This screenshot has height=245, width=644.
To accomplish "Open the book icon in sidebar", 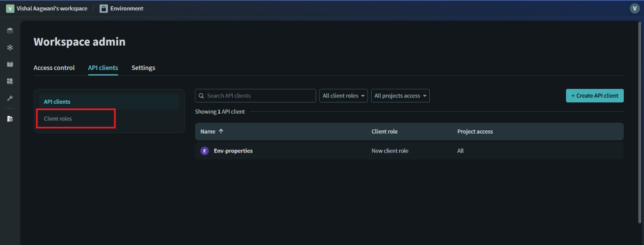I will (x=10, y=65).
